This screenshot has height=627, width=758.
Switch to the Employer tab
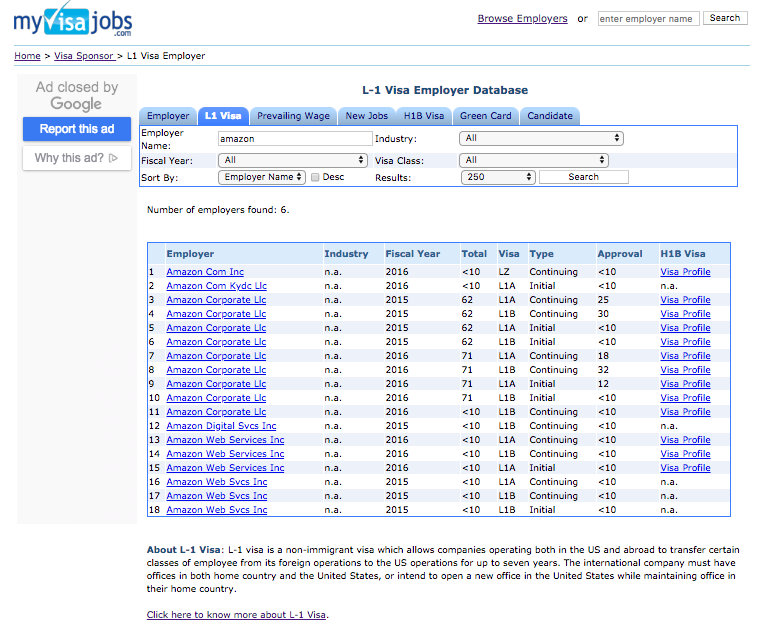[x=168, y=116]
